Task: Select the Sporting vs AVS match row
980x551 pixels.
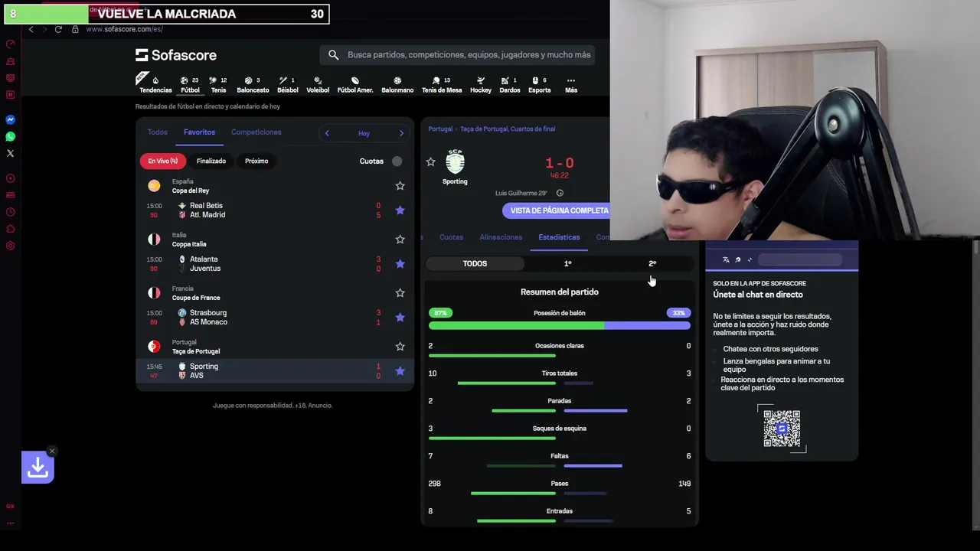Action: [275, 370]
